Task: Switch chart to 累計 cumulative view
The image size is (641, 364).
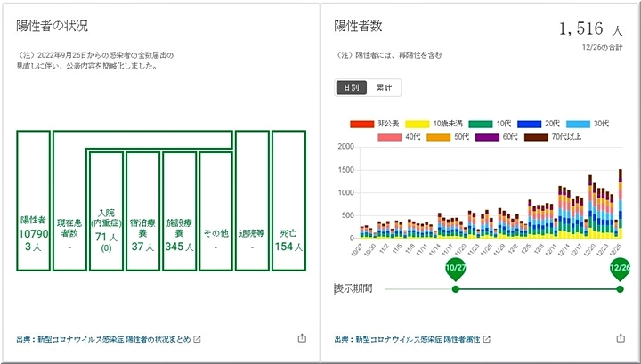Action: 384,87
